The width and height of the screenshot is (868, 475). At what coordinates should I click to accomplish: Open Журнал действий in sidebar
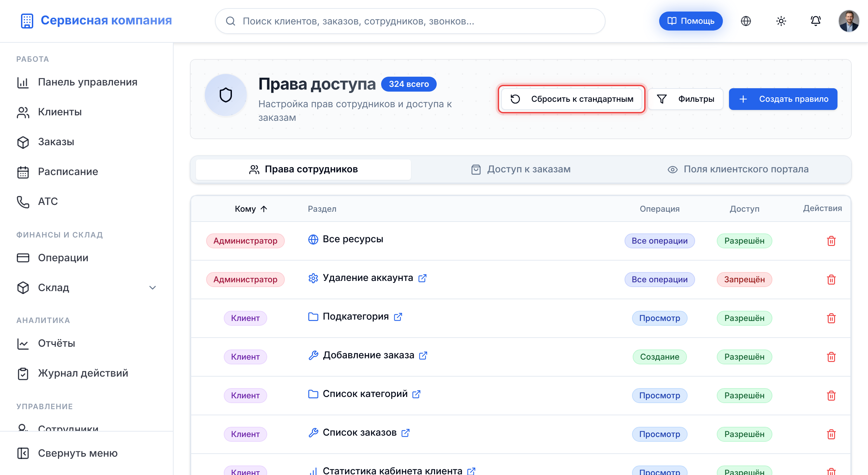click(x=86, y=374)
